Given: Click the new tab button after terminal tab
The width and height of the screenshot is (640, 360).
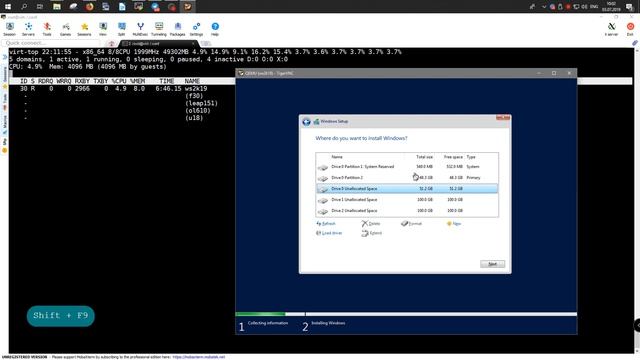Looking at the screenshot, I should click(x=206, y=43).
